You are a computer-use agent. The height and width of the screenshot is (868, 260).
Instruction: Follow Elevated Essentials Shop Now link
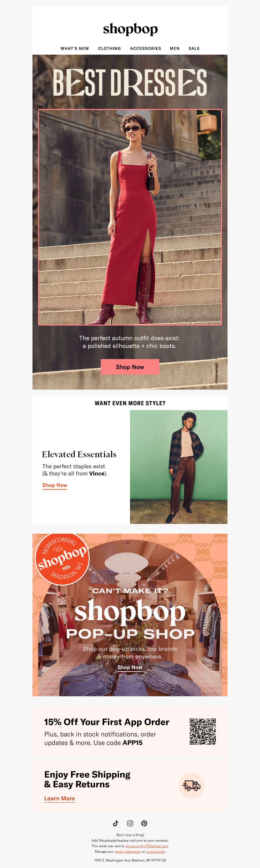click(55, 485)
